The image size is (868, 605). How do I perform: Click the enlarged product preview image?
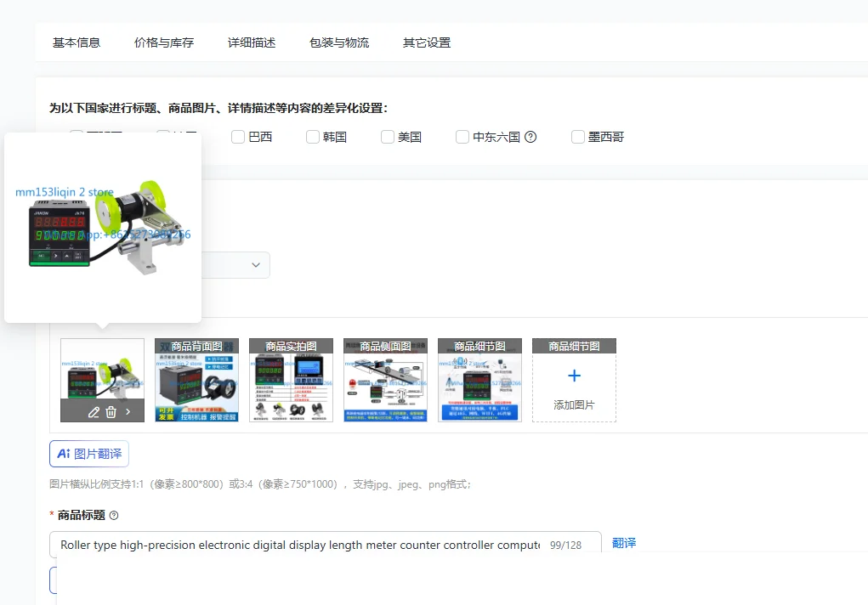click(x=103, y=228)
